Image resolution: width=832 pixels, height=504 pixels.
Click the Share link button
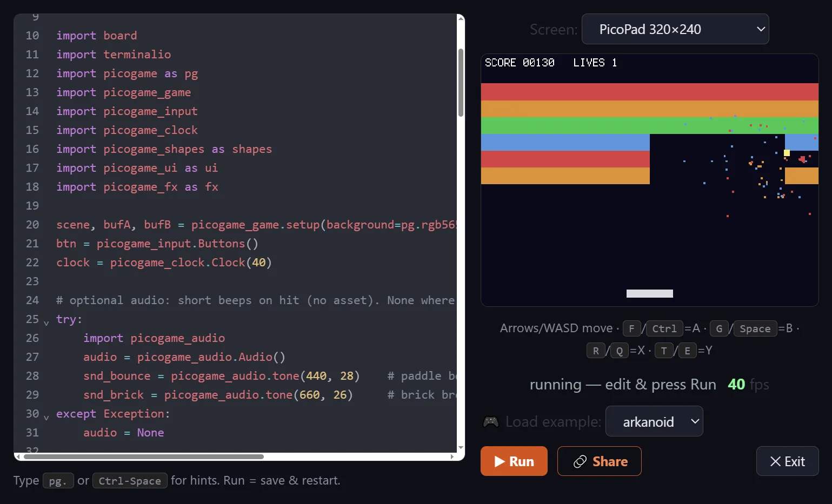[x=599, y=461]
